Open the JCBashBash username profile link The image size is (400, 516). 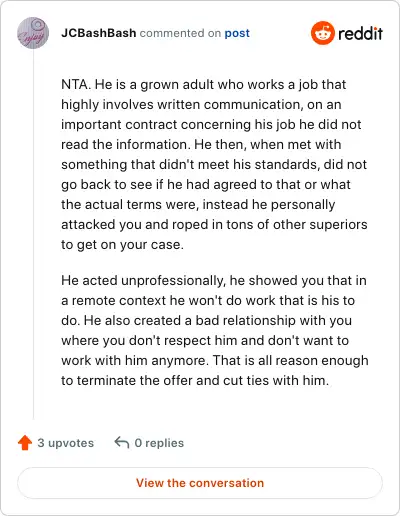click(x=99, y=33)
